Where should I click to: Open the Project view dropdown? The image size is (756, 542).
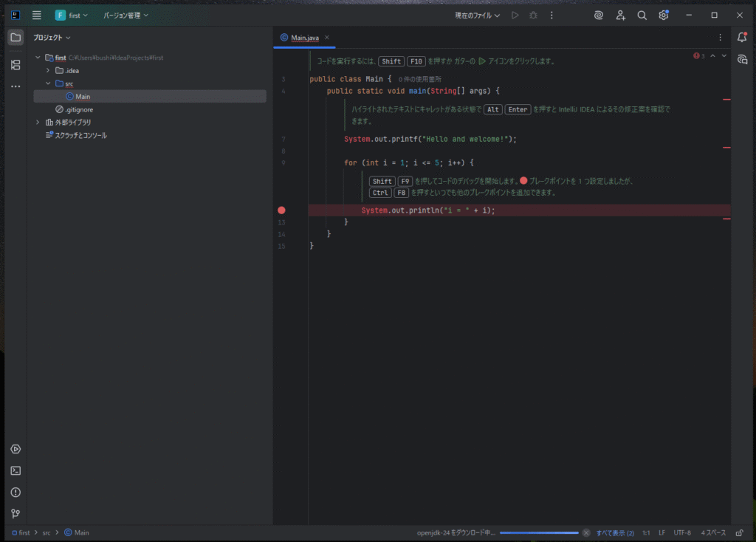[52, 38]
